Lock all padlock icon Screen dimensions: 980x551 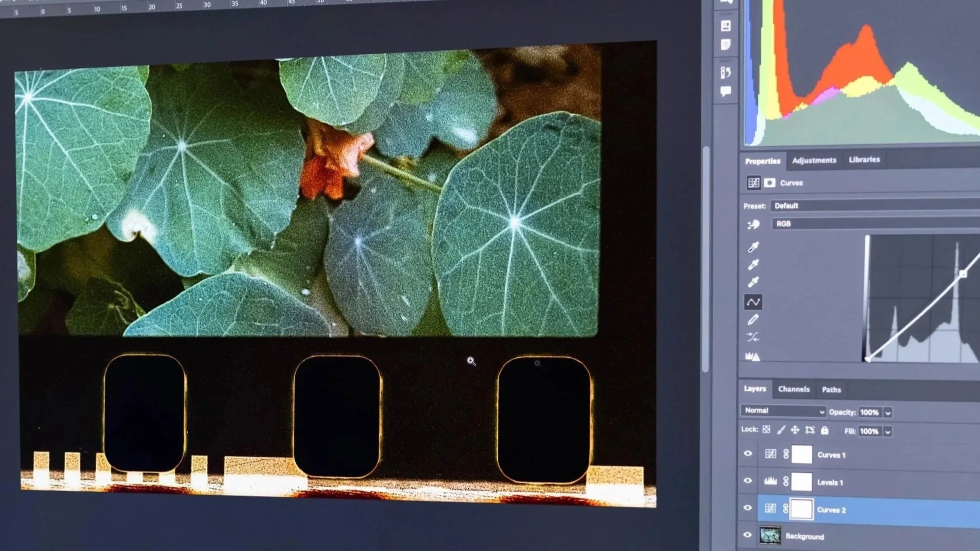pyautogui.click(x=824, y=429)
